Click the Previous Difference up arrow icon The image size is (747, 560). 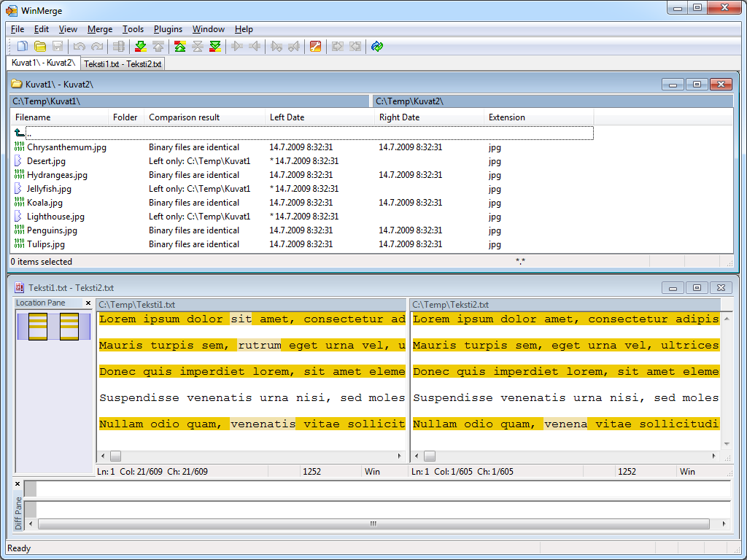click(158, 46)
